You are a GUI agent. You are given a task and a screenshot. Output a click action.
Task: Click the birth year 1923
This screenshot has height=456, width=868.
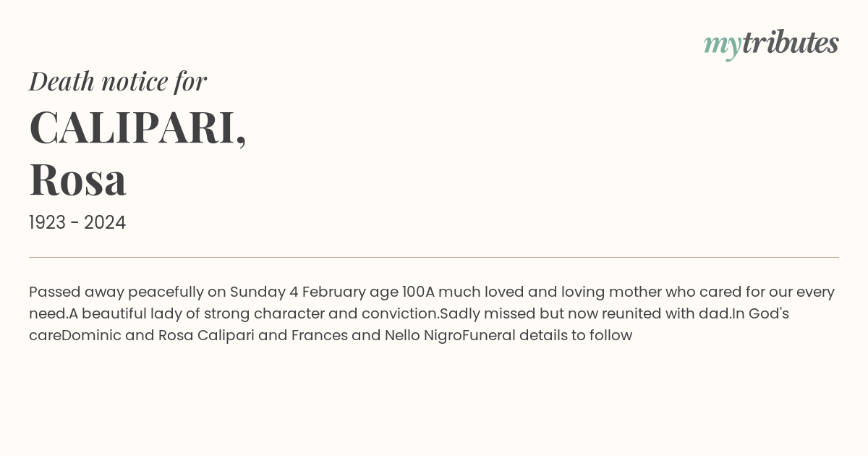tap(47, 223)
